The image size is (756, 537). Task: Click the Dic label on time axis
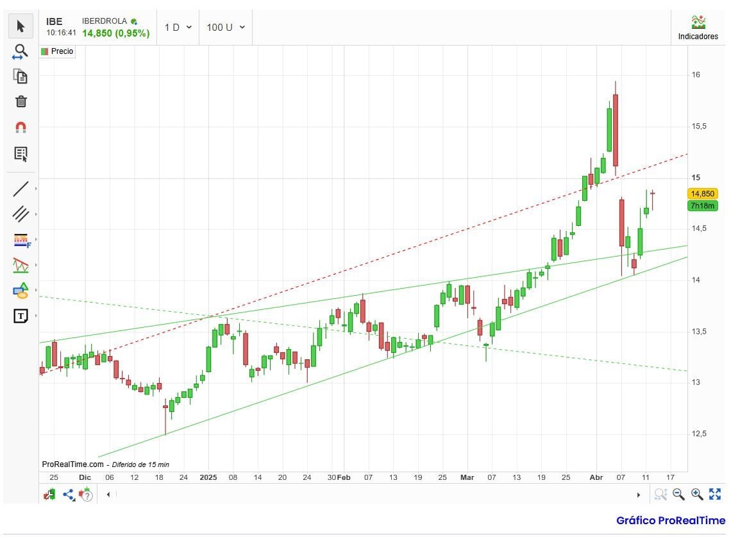[x=85, y=477]
